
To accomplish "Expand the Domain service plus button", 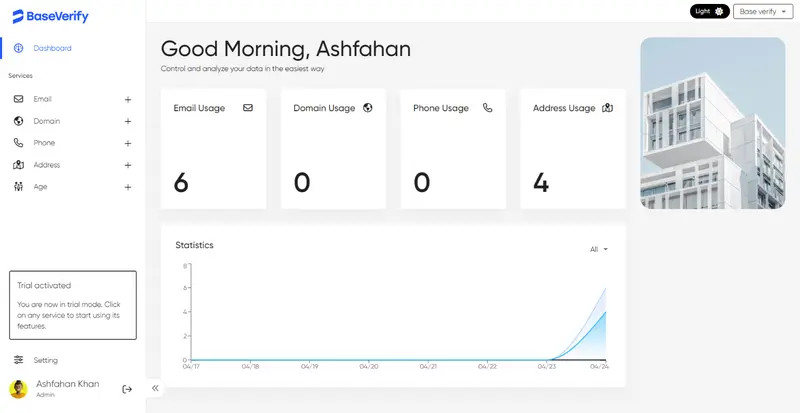I will (x=128, y=121).
